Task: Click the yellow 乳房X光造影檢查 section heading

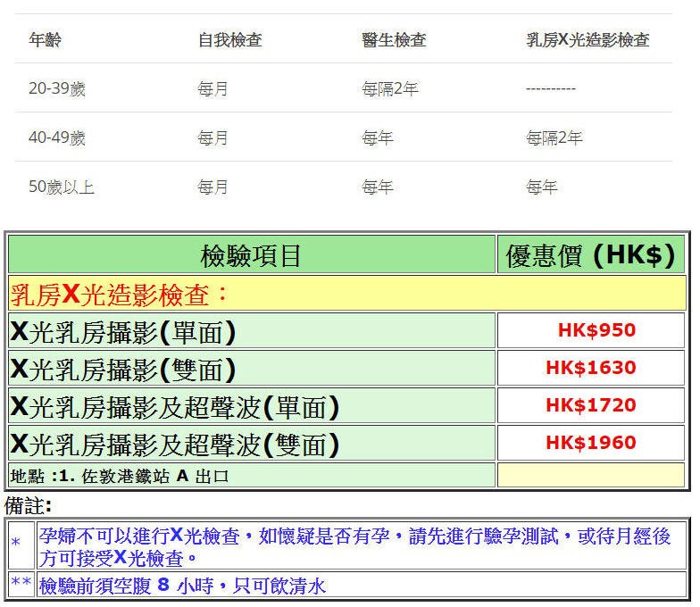Action: tap(120, 294)
